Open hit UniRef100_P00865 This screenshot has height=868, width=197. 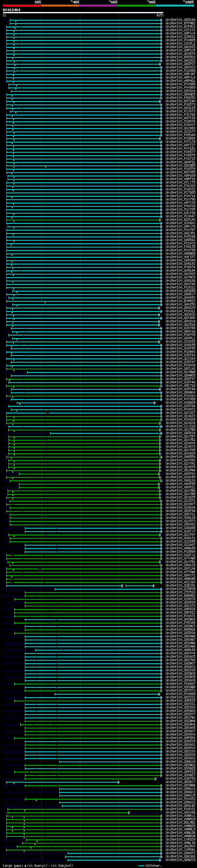pyautogui.click(x=180, y=40)
